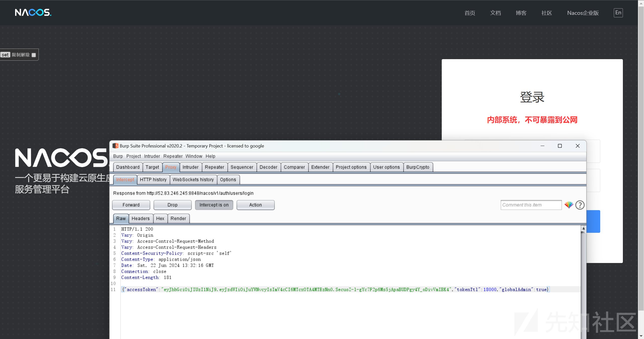This screenshot has width=644, height=339.
Task: Open the WebSockets history sub-tab
Action: (x=193, y=179)
